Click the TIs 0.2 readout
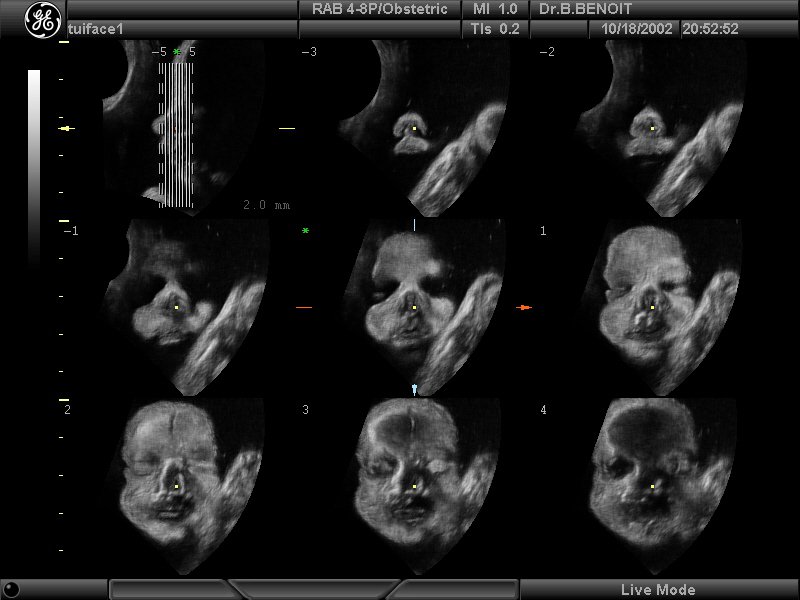 tap(495, 29)
